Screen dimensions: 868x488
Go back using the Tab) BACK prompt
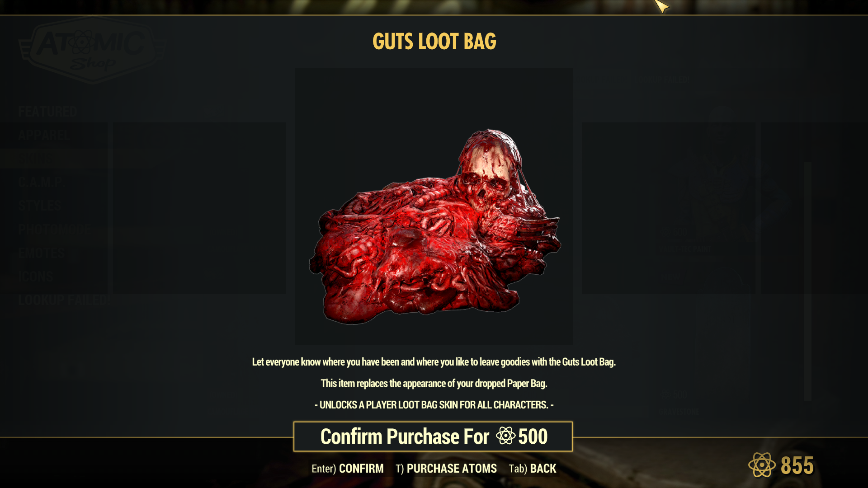[533, 469]
